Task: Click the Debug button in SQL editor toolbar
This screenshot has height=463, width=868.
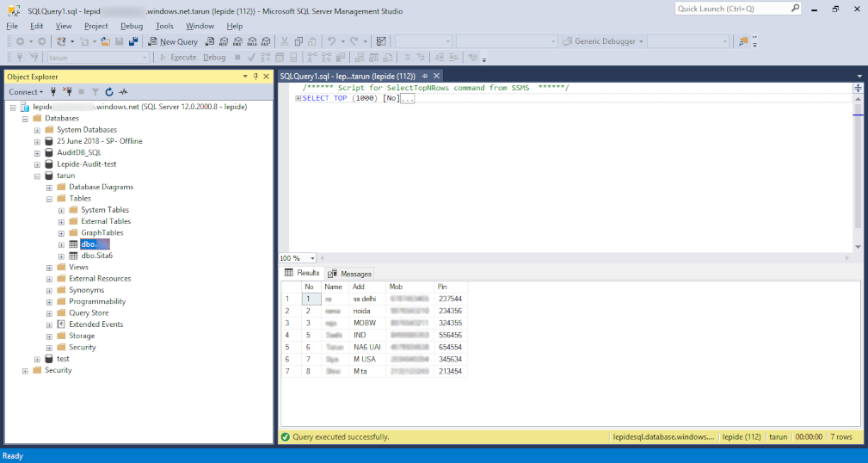Action: click(x=214, y=57)
